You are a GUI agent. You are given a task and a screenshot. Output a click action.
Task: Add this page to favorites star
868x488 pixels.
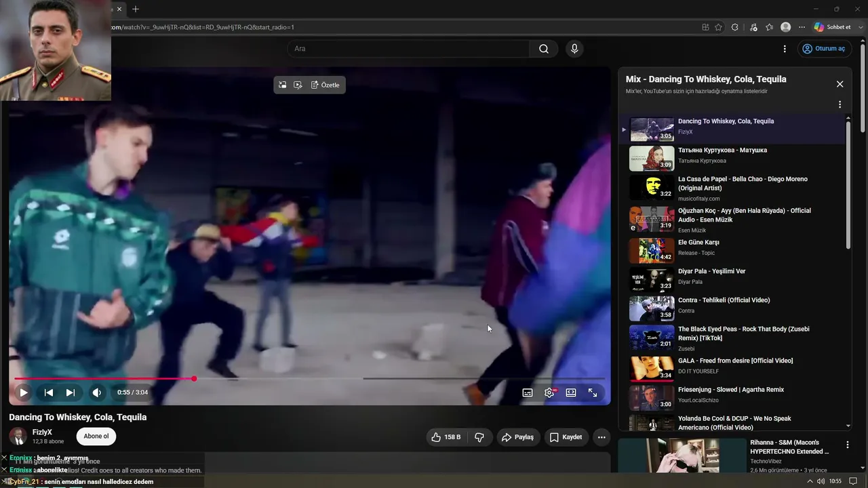coord(719,27)
